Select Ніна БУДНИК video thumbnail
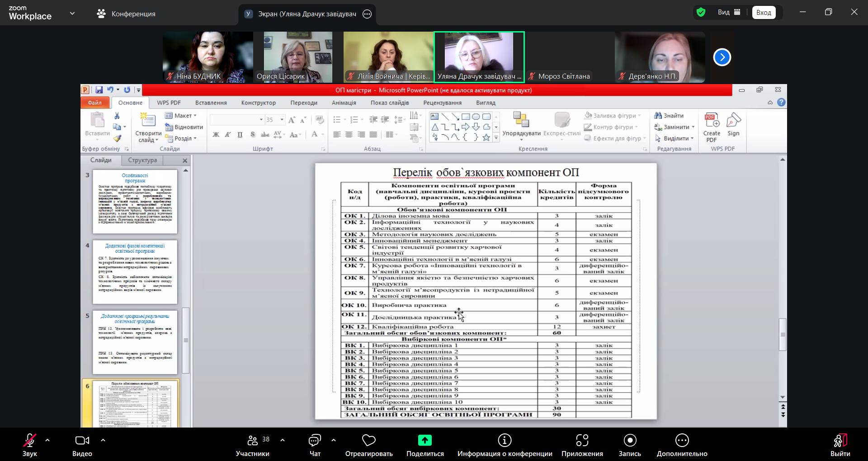 [x=208, y=57]
